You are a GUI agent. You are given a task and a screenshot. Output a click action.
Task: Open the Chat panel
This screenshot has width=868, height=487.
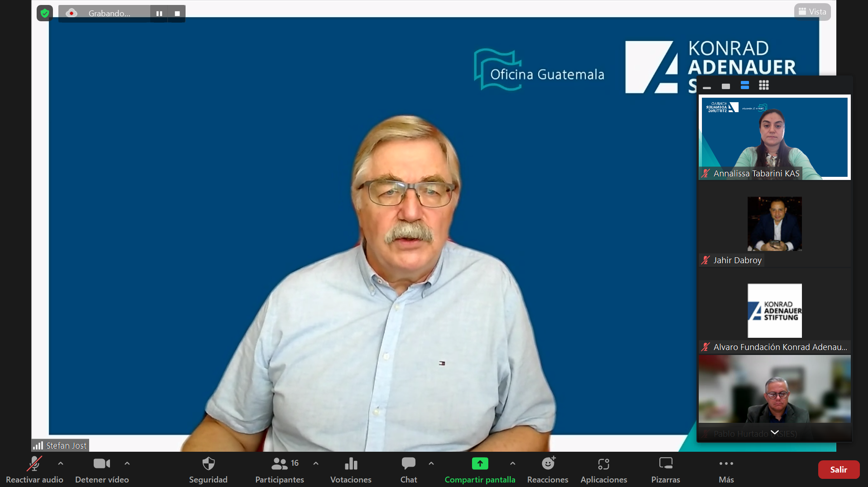pos(408,469)
